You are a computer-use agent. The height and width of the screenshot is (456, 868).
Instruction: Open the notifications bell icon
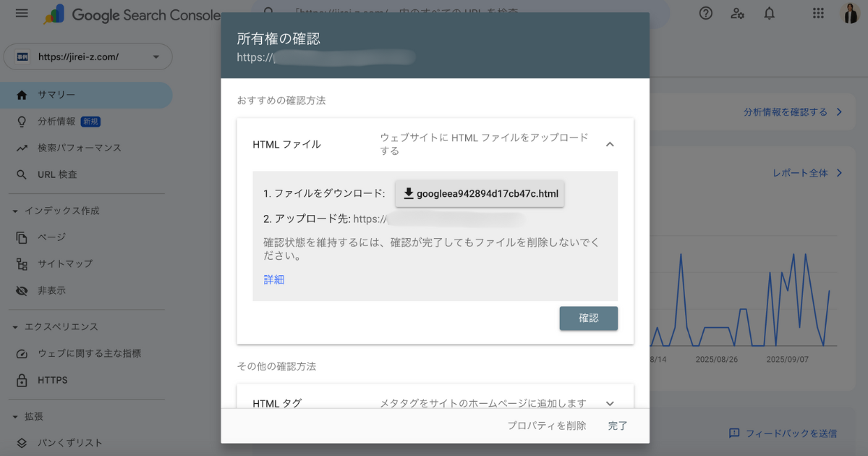click(769, 14)
